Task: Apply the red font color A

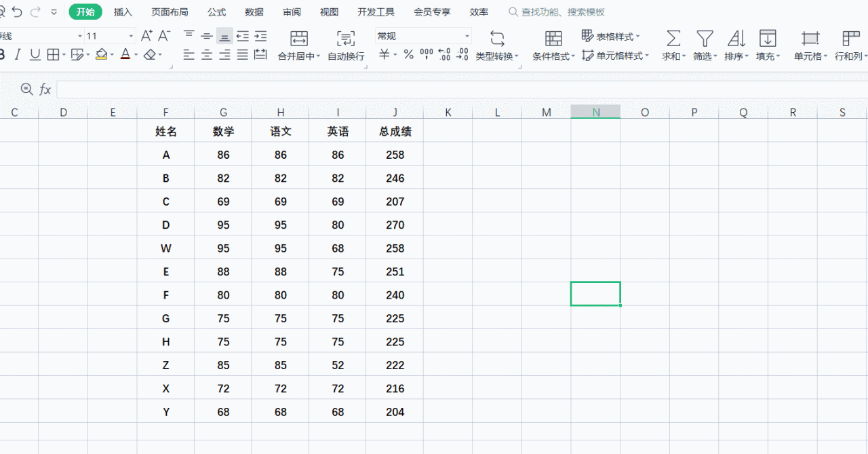Action: pos(125,55)
